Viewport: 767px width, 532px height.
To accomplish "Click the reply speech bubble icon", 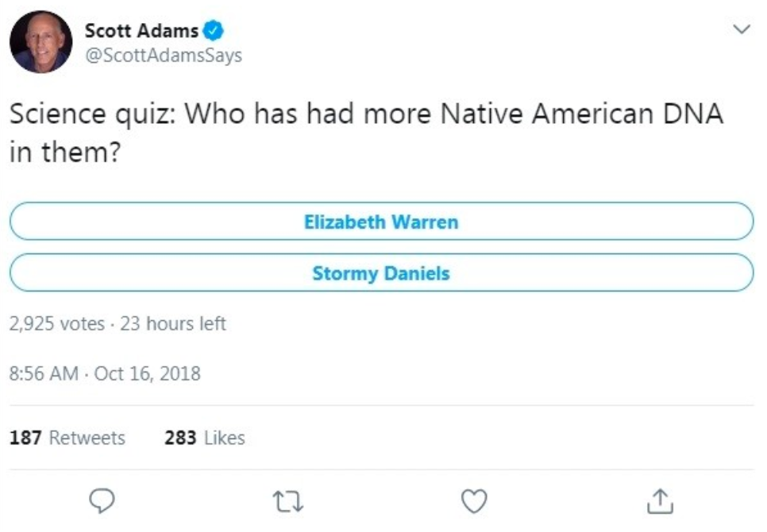I will click(x=103, y=500).
